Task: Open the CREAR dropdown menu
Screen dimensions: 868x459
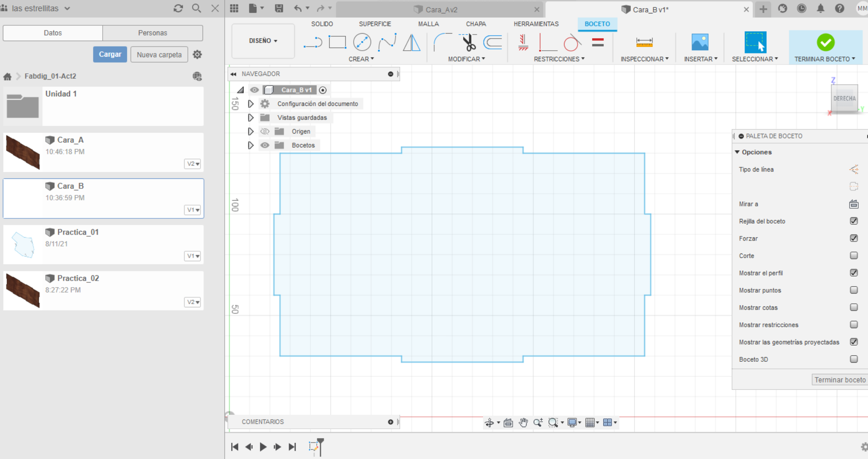Action: [x=361, y=59]
